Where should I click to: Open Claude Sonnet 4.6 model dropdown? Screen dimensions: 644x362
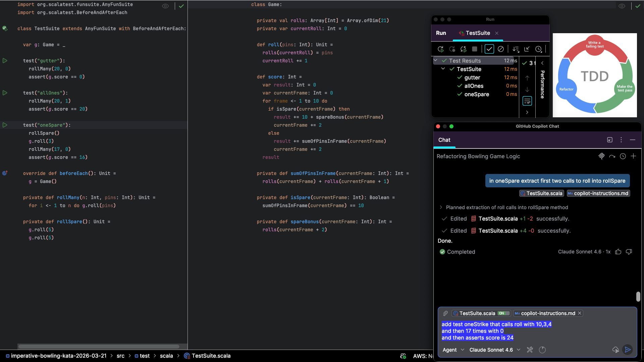pyautogui.click(x=495, y=350)
